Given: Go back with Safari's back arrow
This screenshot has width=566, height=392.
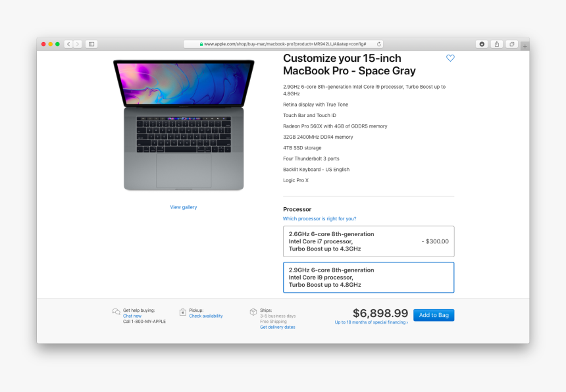Looking at the screenshot, I should [68, 44].
